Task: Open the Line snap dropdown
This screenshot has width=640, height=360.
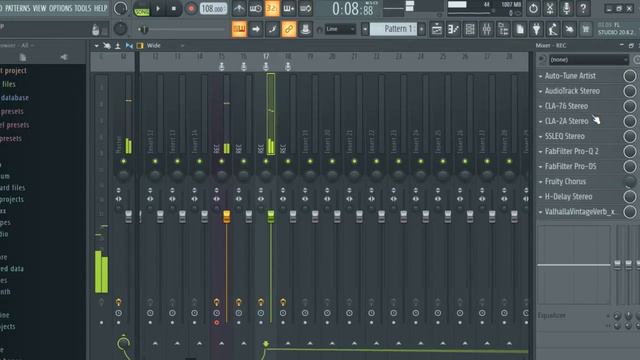Action: [340, 29]
